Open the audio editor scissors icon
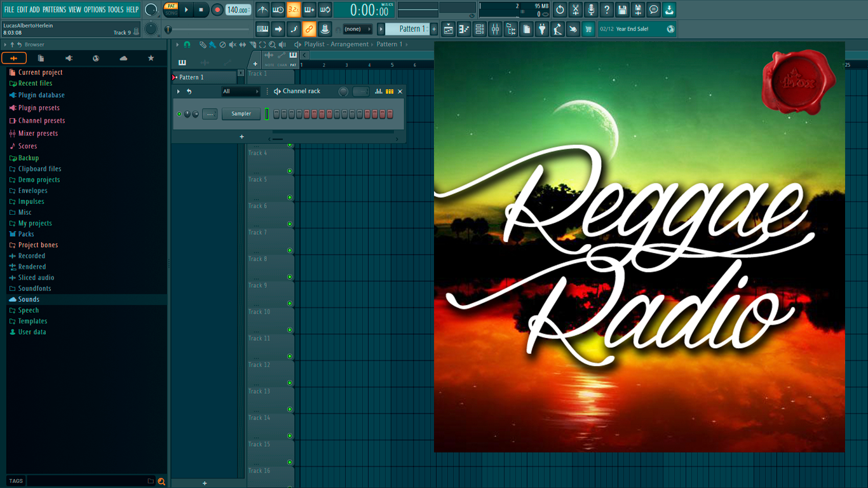 (576, 10)
